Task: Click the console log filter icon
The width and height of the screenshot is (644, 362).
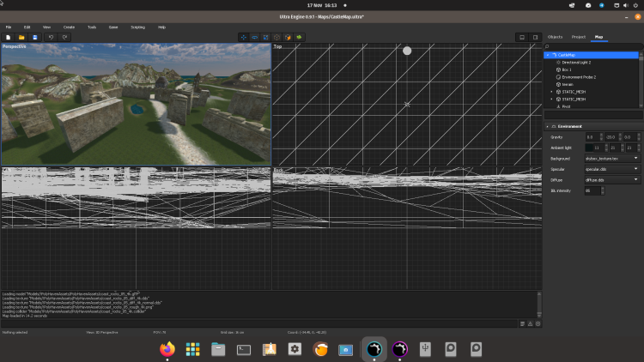Action: pyautogui.click(x=522, y=324)
